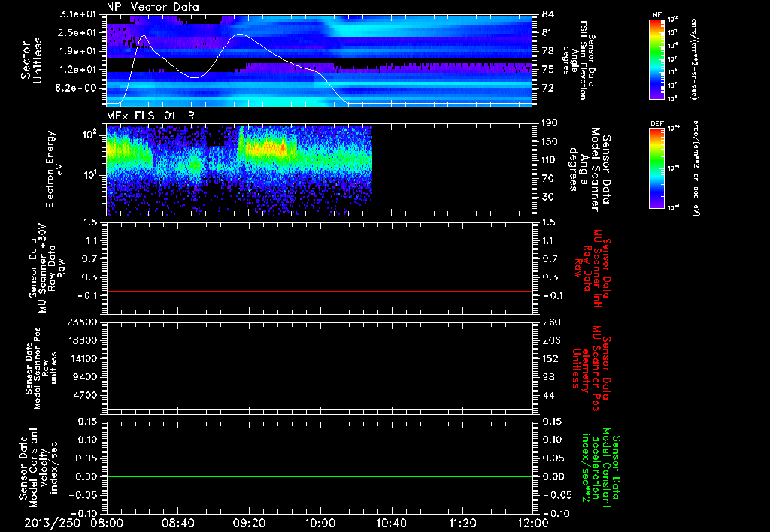Click the 10:40 time axis label
Image resolution: width=770 pixels, height=532 pixels.
point(391,523)
